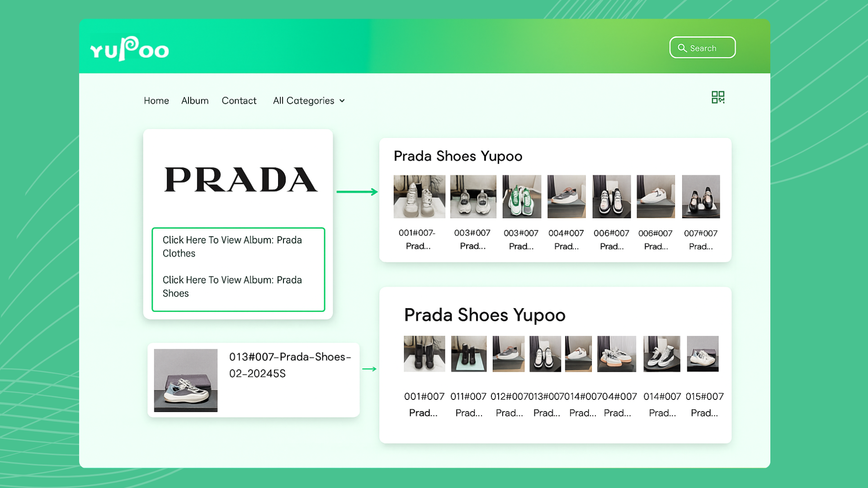This screenshot has height=488, width=868.
Task: Open the gray sneaker thumbnail beside 013#007-Prada-Shoes-02-20245S
Action: tap(185, 380)
